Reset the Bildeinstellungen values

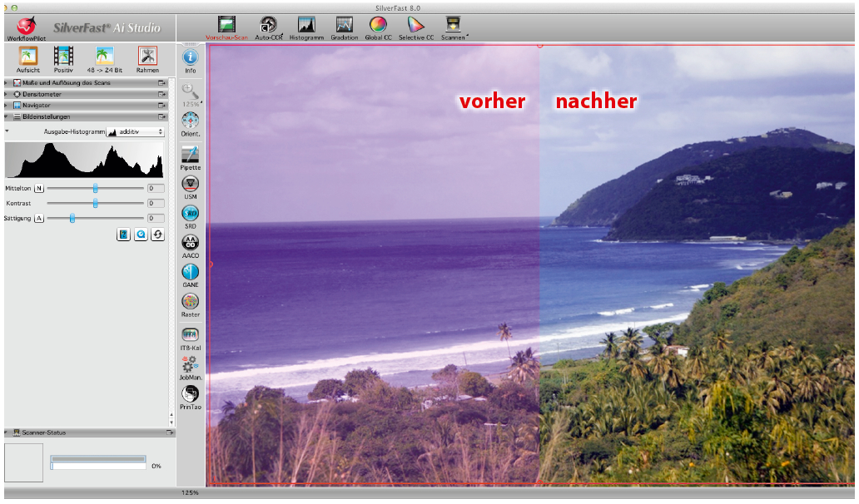(158, 235)
